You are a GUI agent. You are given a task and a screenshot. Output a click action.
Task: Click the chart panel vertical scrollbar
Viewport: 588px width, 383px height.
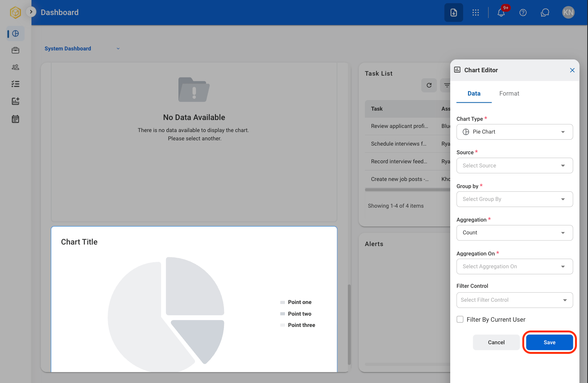coord(349,324)
